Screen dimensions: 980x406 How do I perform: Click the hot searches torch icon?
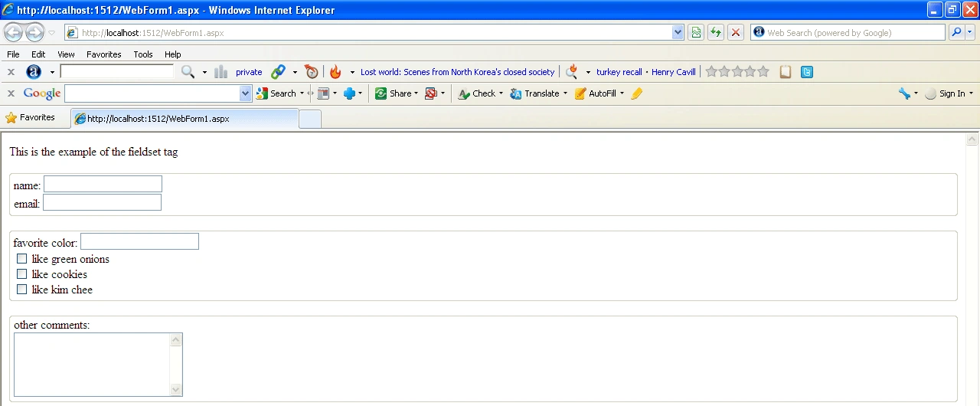click(571, 72)
